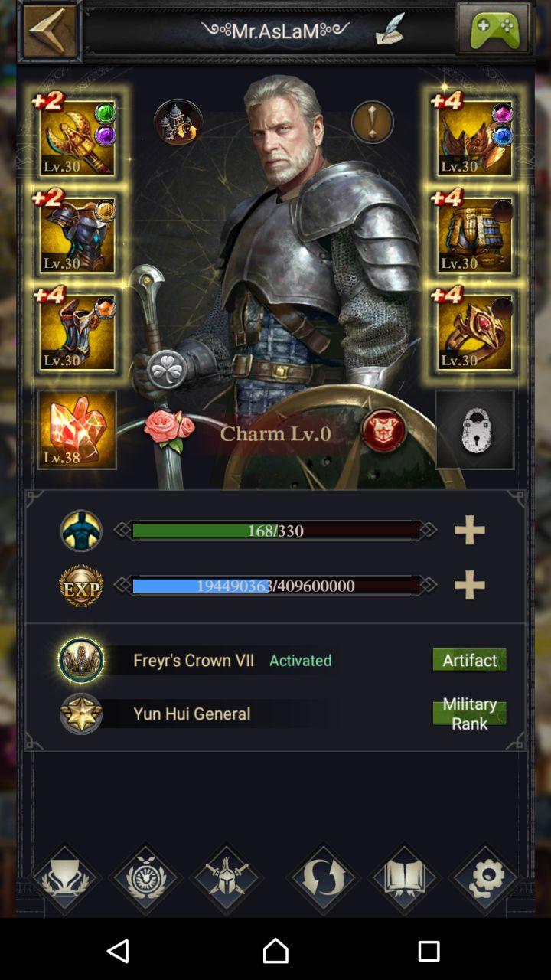Tap the exclamation info icon
Screen dimensions: 551x980
coord(373,122)
